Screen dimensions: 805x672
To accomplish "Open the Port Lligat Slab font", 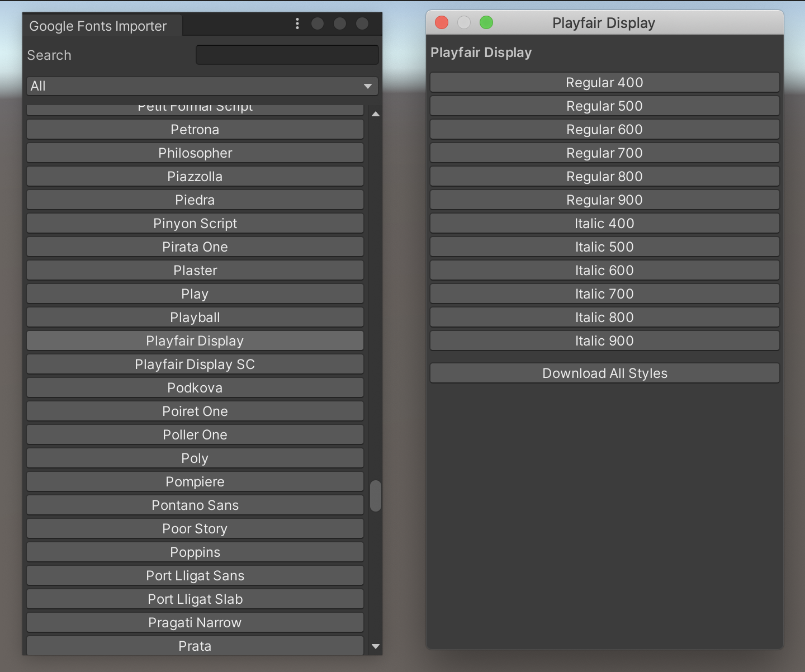I will [195, 599].
